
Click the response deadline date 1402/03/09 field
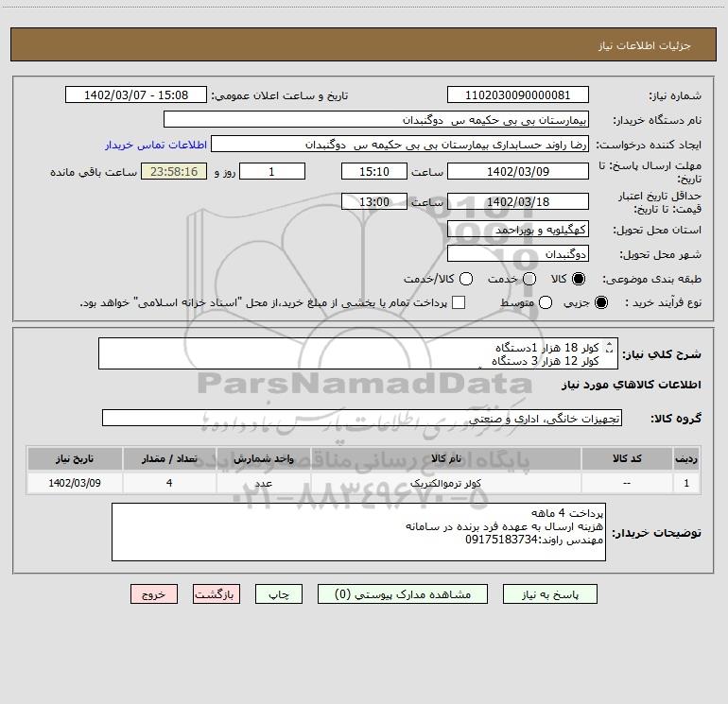coord(518,171)
